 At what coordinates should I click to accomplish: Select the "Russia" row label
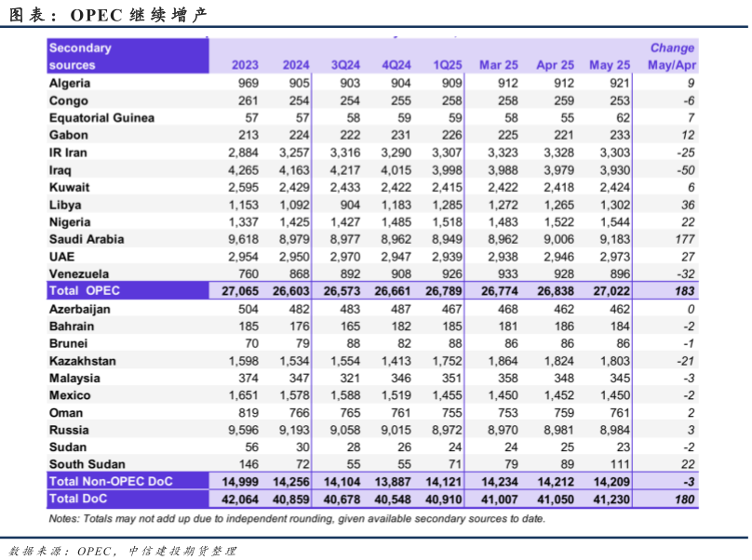tap(69, 430)
